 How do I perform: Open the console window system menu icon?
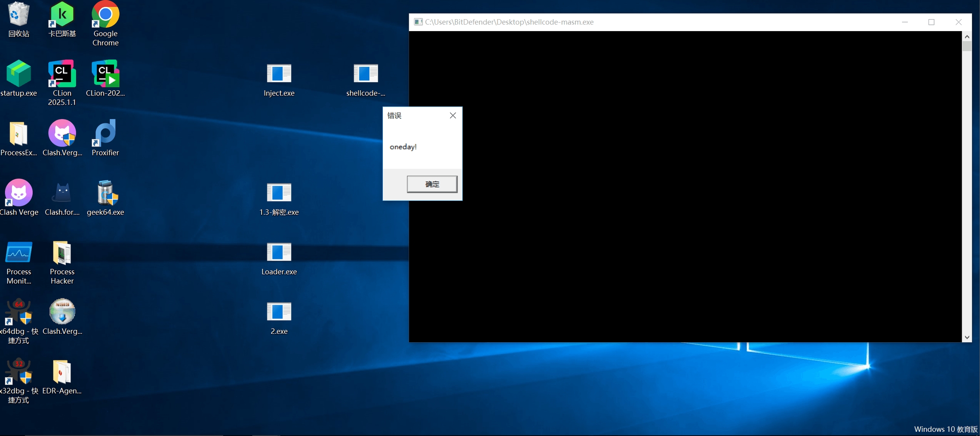click(418, 22)
